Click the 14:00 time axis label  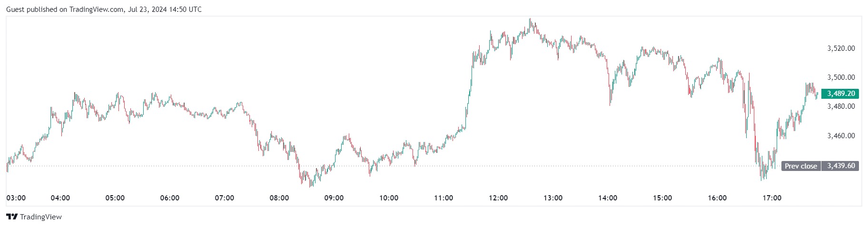(608, 198)
